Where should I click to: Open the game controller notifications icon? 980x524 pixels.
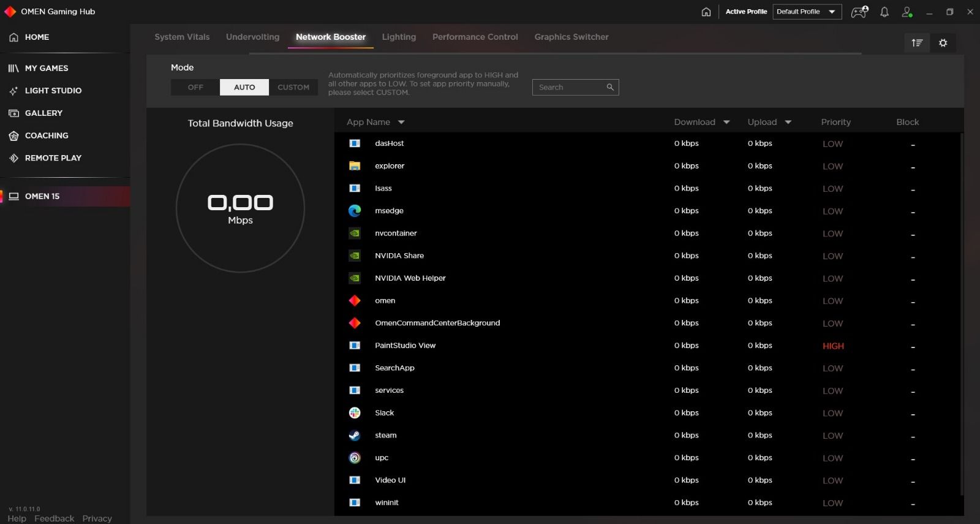point(859,12)
